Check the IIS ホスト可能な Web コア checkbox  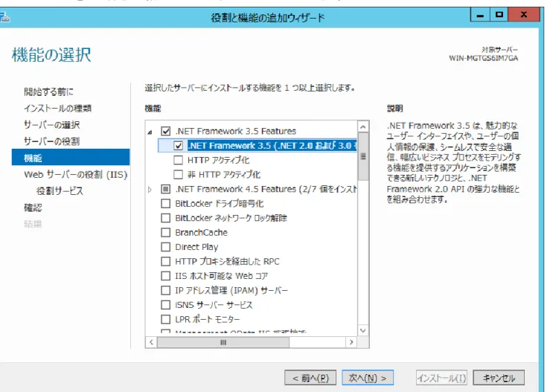[166, 276]
